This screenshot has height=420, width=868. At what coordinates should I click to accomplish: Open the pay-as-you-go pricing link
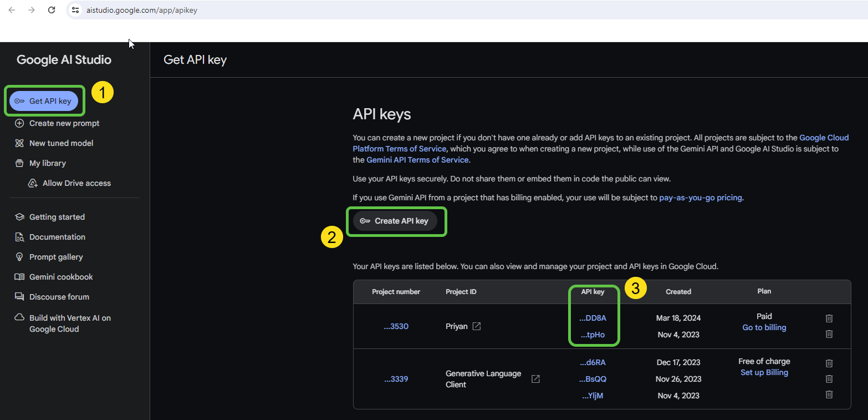(x=700, y=197)
